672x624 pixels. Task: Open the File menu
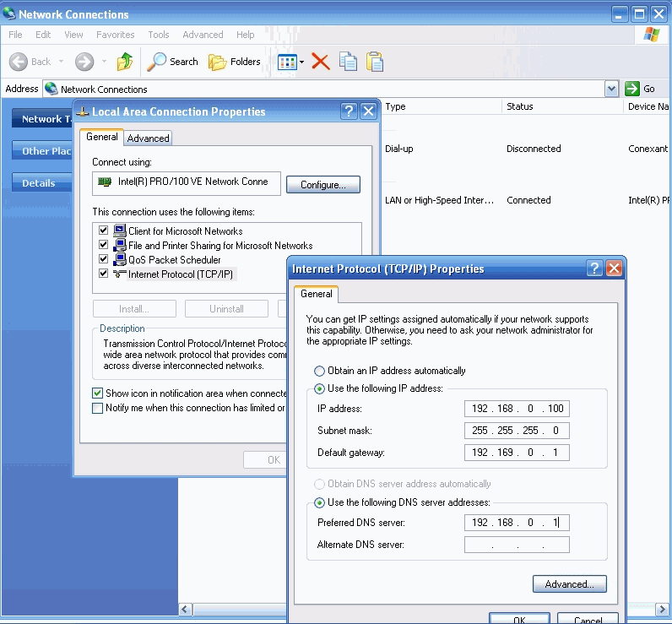(15, 35)
